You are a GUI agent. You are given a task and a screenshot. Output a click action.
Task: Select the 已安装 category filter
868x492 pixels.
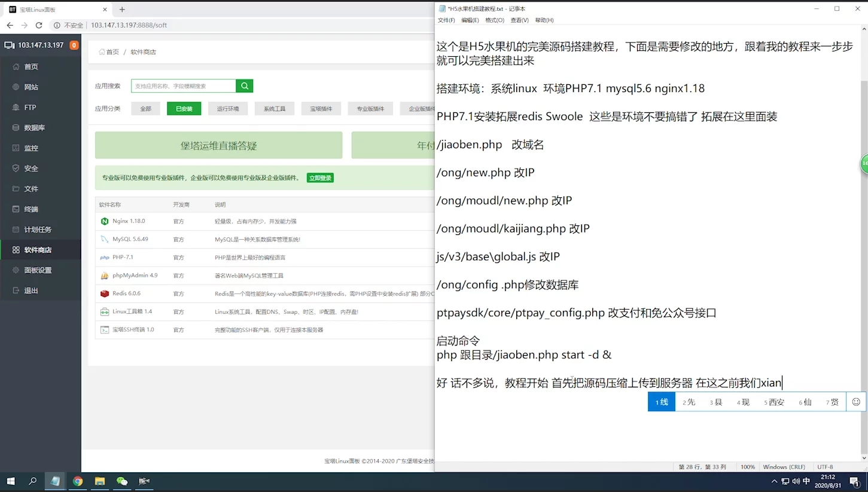(x=184, y=109)
